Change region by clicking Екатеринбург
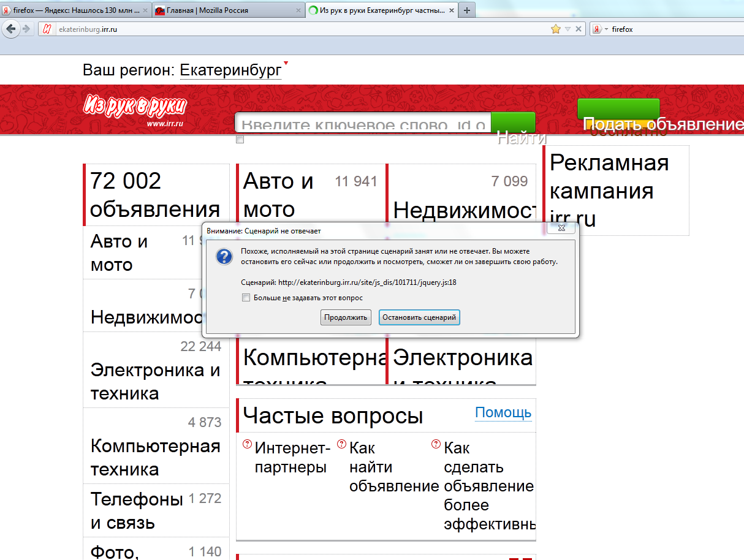The width and height of the screenshot is (744, 560). pyautogui.click(x=230, y=70)
